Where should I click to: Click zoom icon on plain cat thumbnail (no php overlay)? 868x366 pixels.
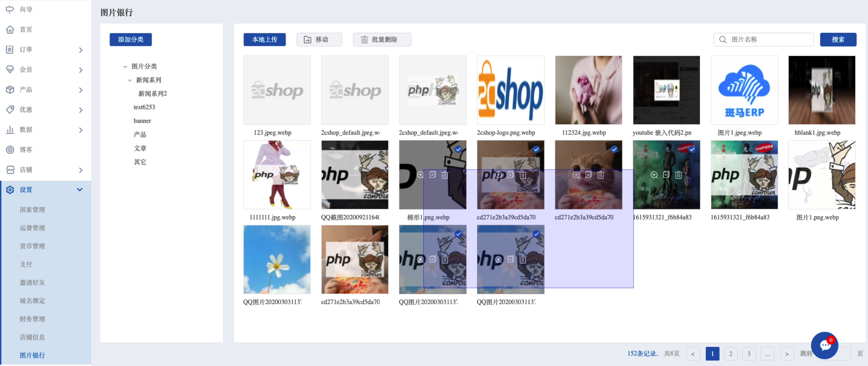(576, 175)
